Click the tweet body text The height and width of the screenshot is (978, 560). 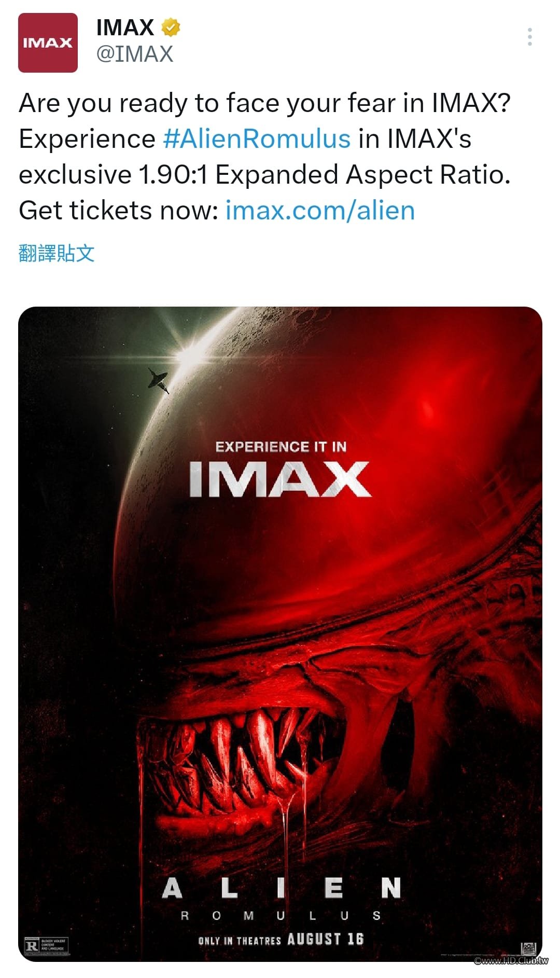click(264, 156)
